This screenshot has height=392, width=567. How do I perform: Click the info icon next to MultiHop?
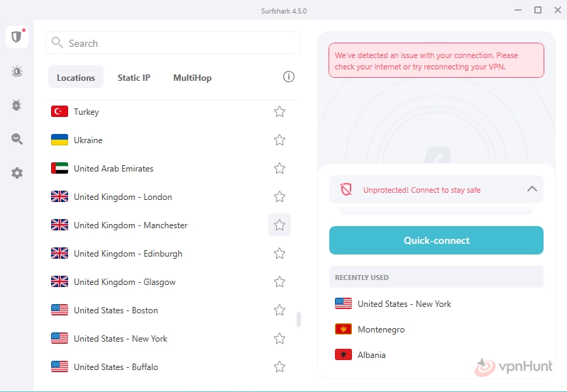[289, 77]
